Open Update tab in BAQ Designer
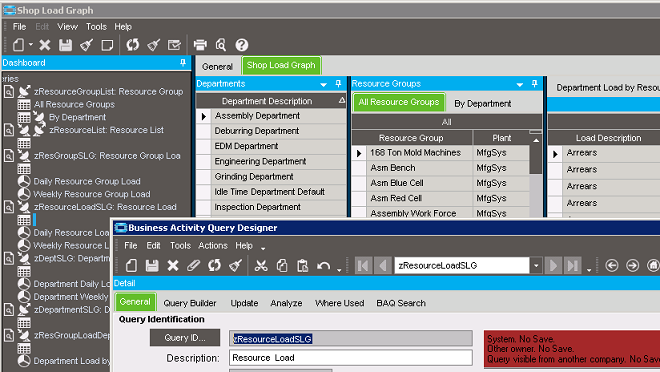Viewport: 660px width, 372px height. coord(244,303)
